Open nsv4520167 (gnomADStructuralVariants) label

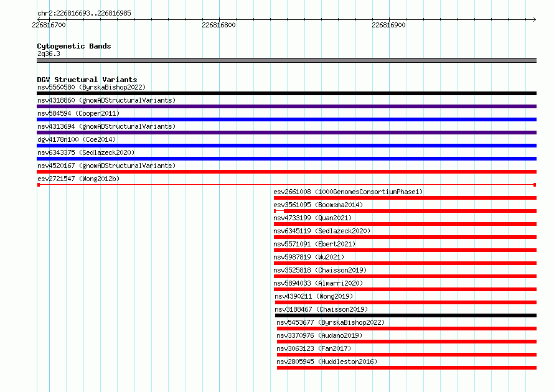pyautogui.click(x=106, y=166)
